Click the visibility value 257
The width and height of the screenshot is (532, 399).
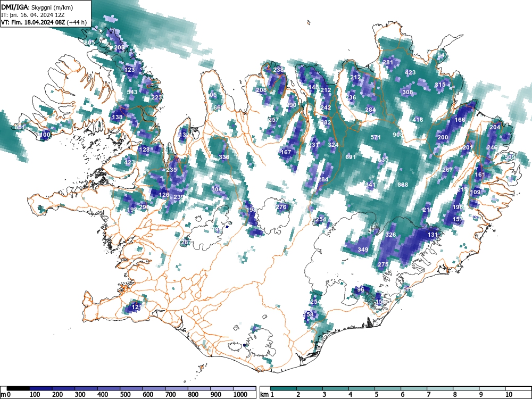[x=273, y=119]
